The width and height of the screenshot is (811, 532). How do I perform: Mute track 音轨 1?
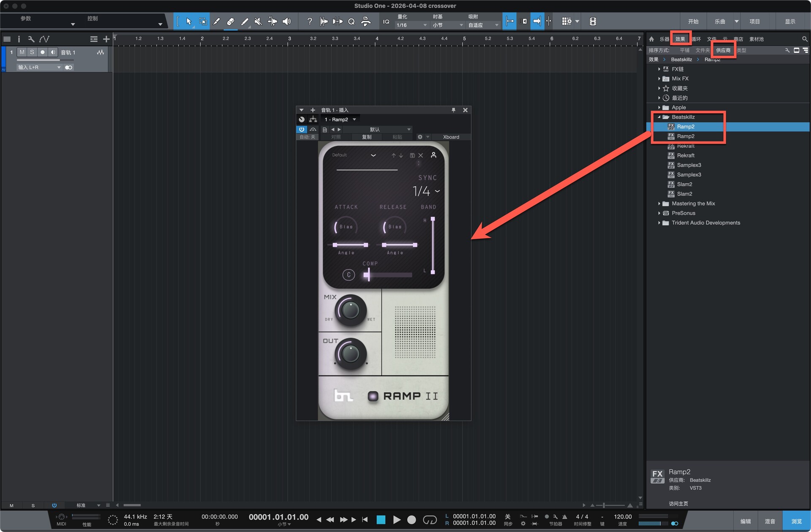[x=22, y=52]
